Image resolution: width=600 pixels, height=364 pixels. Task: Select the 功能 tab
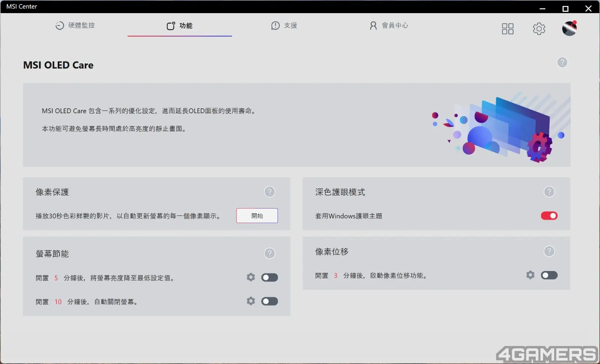click(x=180, y=25)
